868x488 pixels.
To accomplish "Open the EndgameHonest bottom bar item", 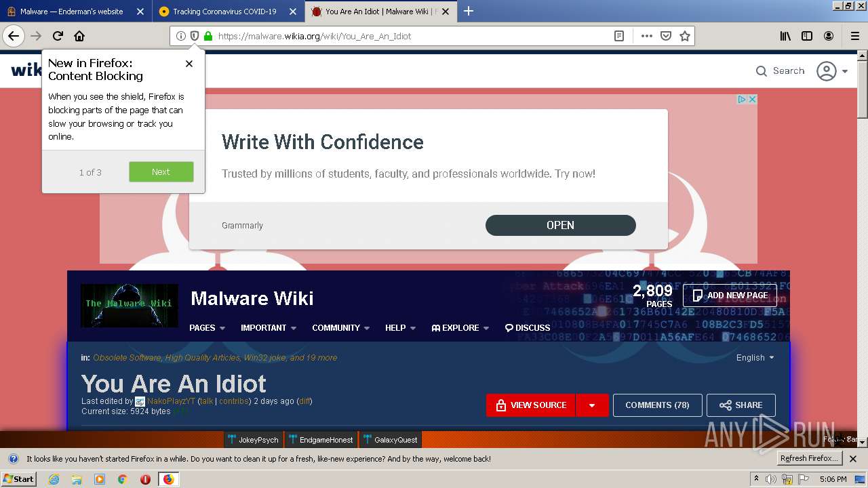I will point(320,440).
